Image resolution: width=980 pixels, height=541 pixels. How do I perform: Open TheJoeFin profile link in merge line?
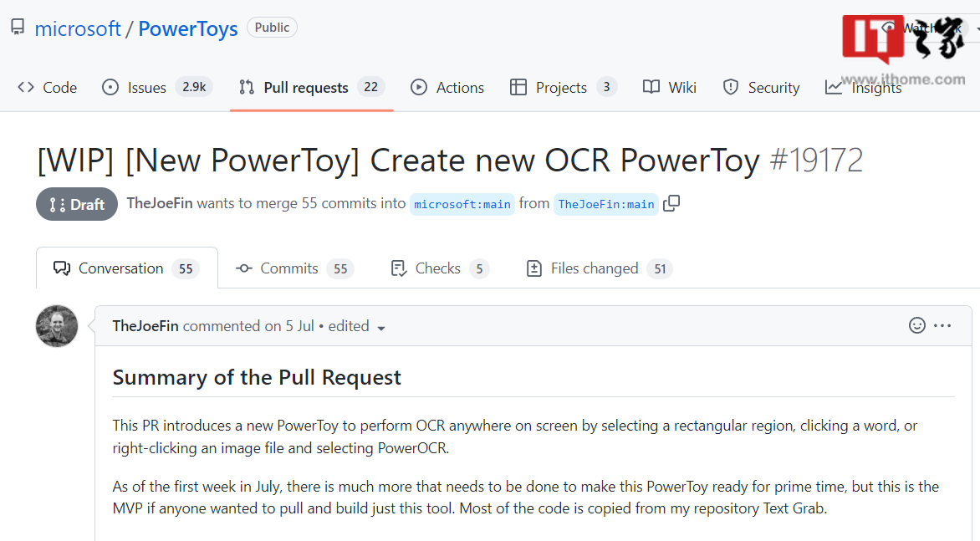(x=160, y=204)
